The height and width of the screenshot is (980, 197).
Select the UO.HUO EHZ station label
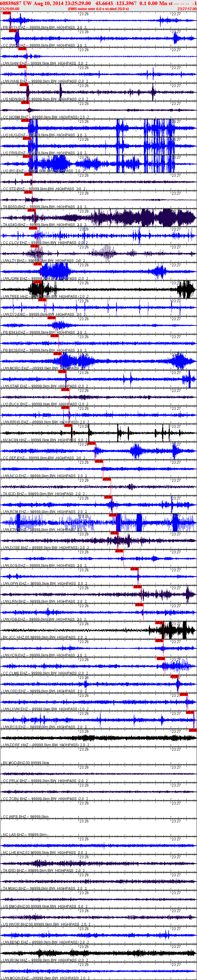point(45,135)
